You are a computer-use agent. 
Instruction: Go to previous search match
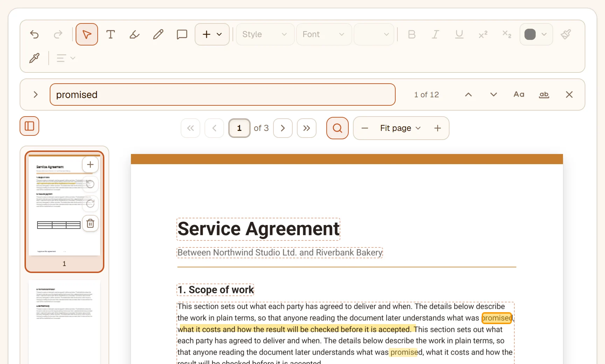(x=468, y=94)
